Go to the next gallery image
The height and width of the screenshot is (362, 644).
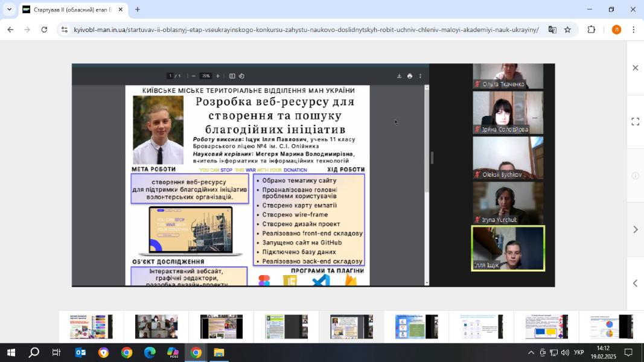point(635,229)
